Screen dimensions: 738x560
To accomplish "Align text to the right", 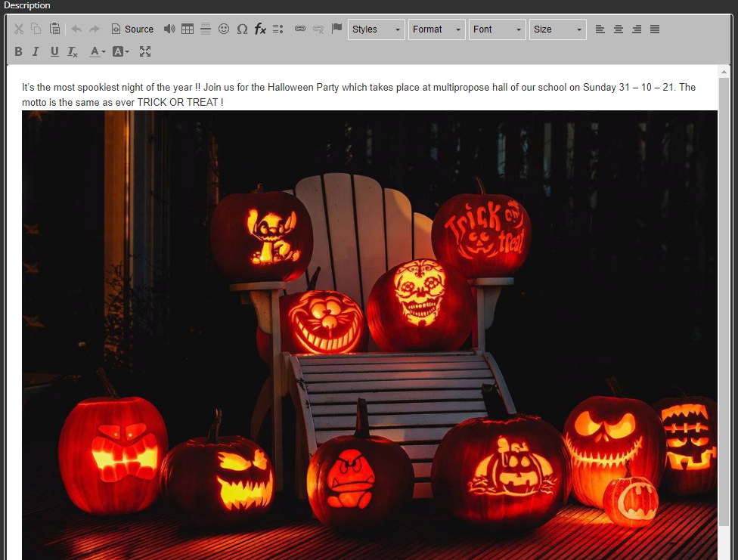I will pos(637,29).
